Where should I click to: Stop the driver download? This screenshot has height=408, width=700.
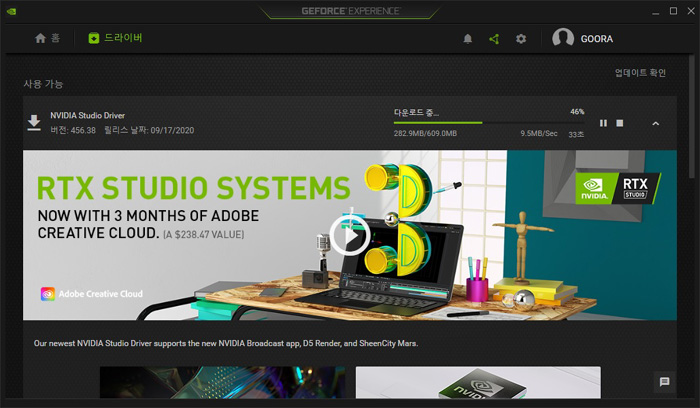pos(620,123)
